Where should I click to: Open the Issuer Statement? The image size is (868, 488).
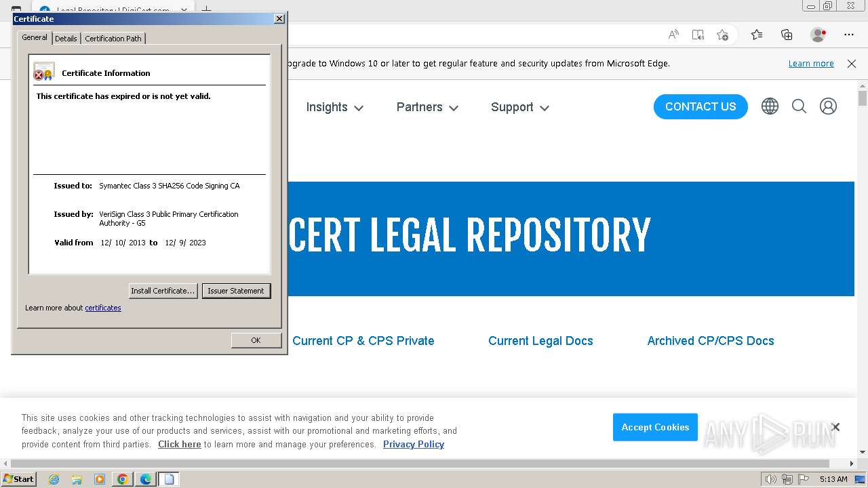(x=236, y=291)
